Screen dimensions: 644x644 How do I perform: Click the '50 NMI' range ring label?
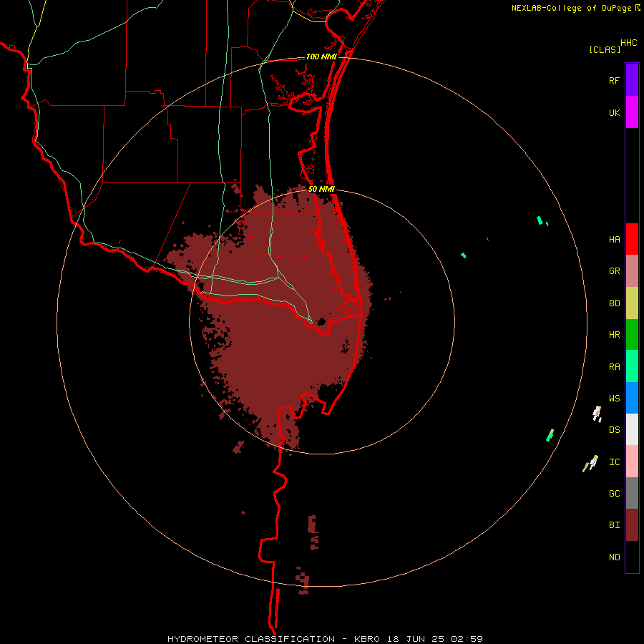(x=321, y=190)
